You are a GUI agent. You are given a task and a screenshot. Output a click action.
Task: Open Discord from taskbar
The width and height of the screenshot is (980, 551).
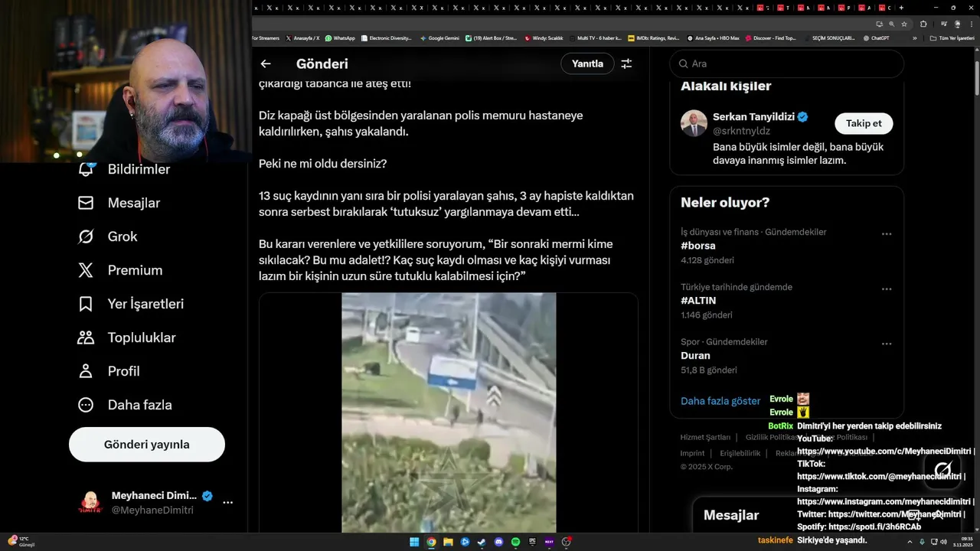tap(498, 542)
